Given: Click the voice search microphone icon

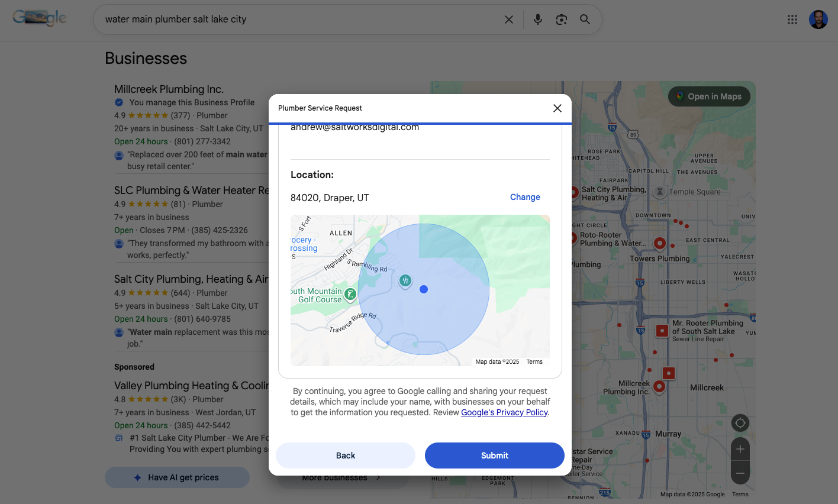Looking at the screenshot, I should click(x=537, y=19).
